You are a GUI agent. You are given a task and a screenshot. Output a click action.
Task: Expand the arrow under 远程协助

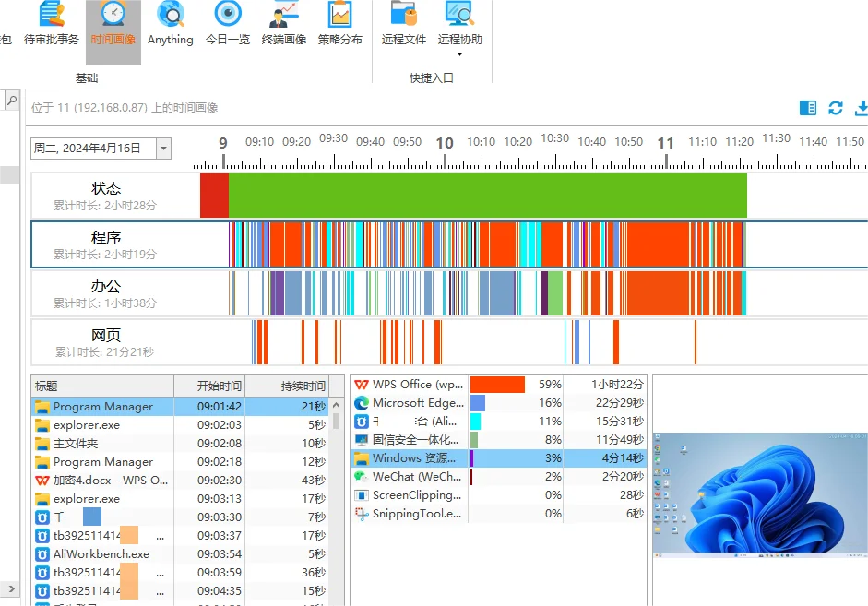459,54
